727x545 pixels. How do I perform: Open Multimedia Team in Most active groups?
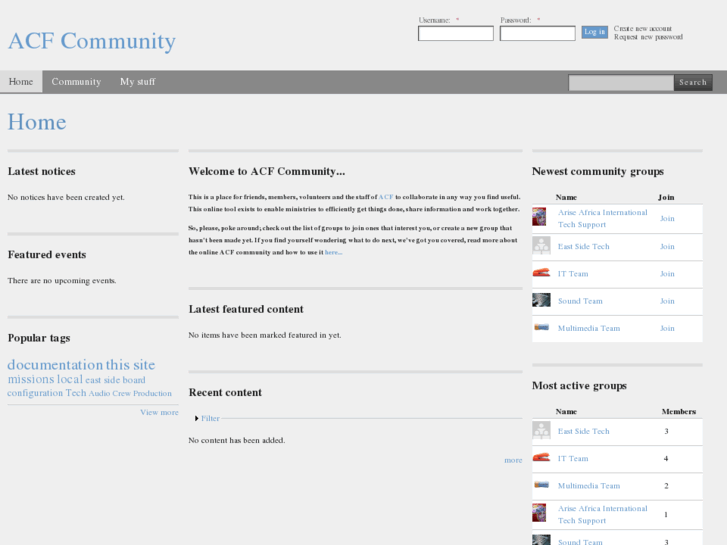tap(588, 486)
